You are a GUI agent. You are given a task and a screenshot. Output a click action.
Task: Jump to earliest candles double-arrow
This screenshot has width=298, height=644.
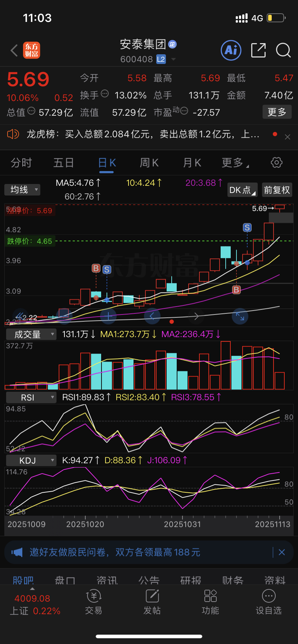click(x=21, y=316)
